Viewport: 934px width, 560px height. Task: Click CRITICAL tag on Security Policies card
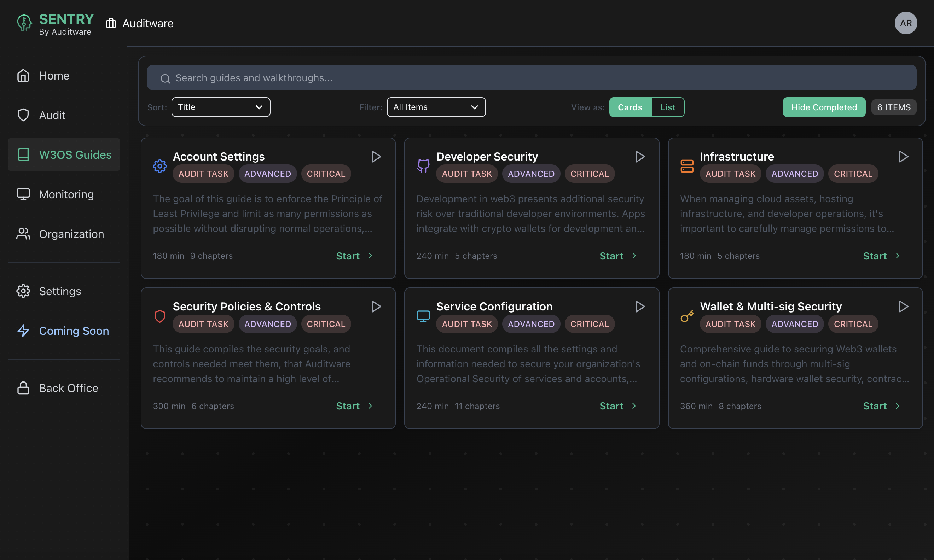click(326, 324)
